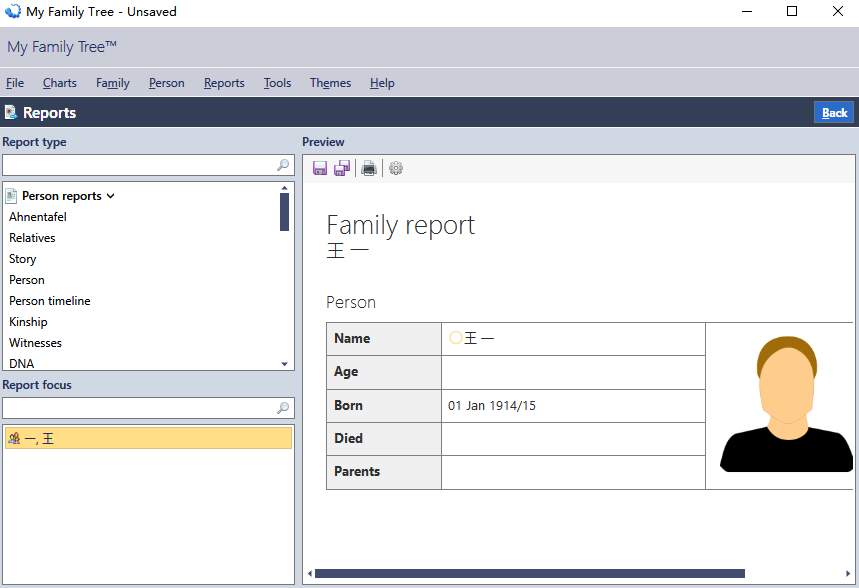Viewport: 859px width, 588px height.
Task: Click the Parents row label
Action: 357,471
